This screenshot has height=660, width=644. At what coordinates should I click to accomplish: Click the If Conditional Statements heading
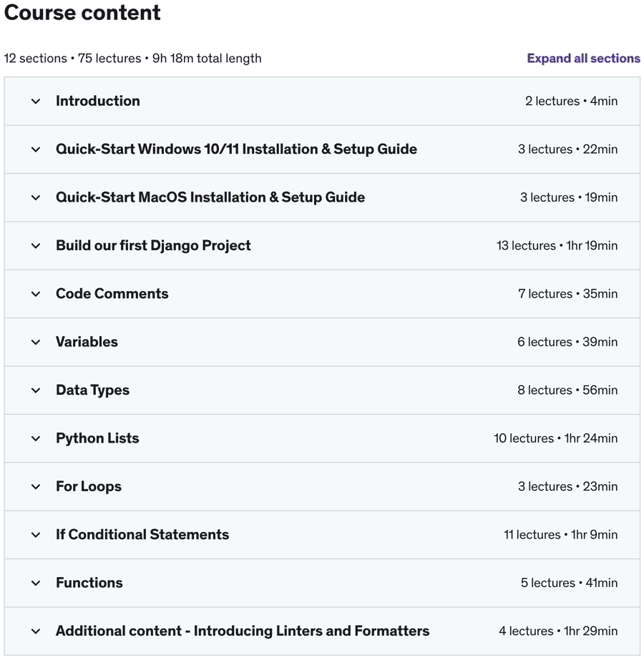(142, 534)
